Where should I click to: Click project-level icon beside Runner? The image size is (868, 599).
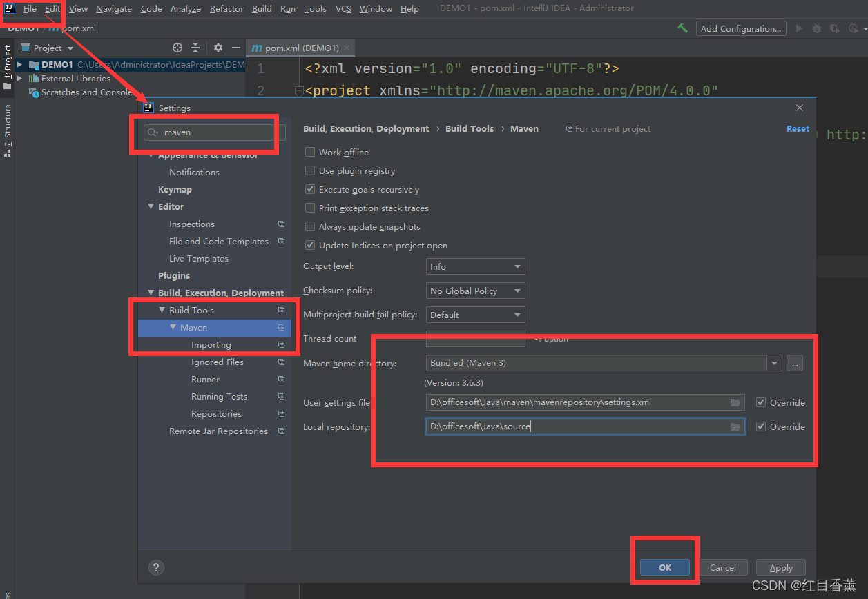click(x=281, y=380)
